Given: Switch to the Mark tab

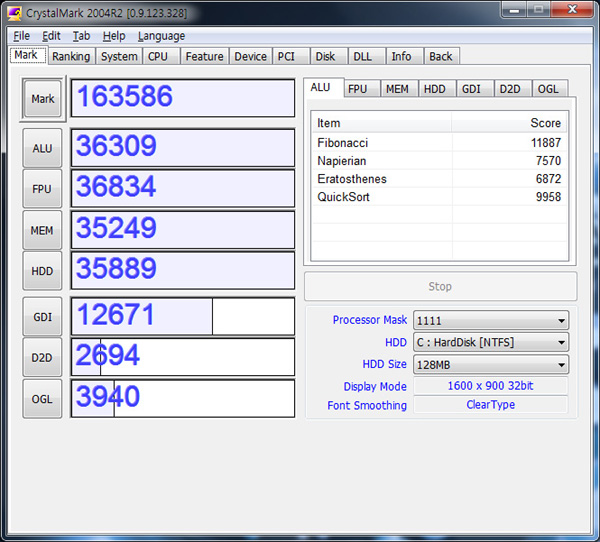Looking at the screenshot, I should (x=28, y=55).
